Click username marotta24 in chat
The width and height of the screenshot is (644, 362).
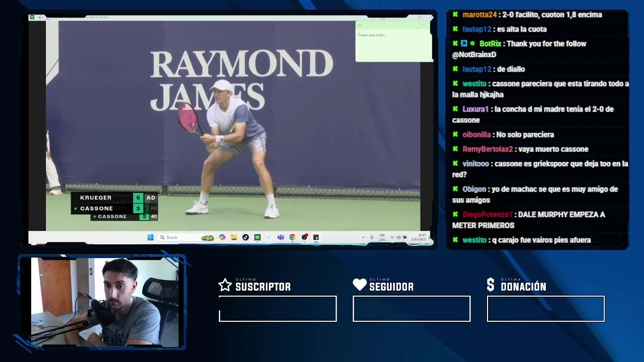coord(479,15)
